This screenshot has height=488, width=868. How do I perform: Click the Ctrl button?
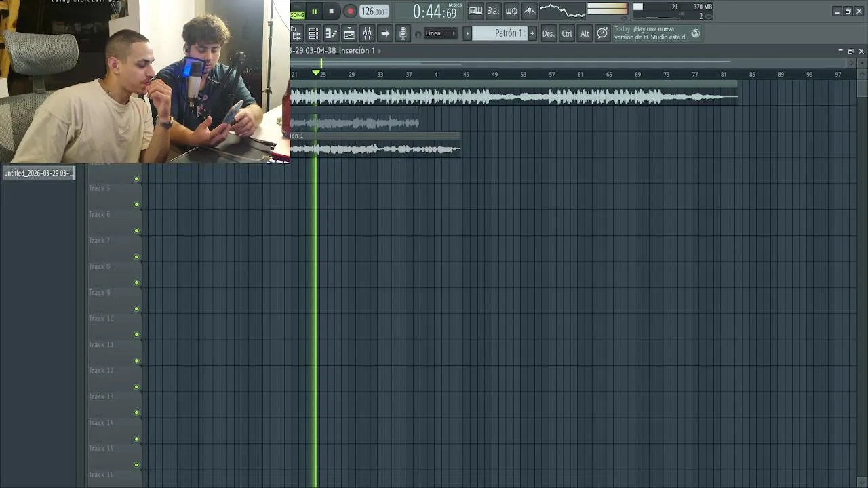click(567, 33)
